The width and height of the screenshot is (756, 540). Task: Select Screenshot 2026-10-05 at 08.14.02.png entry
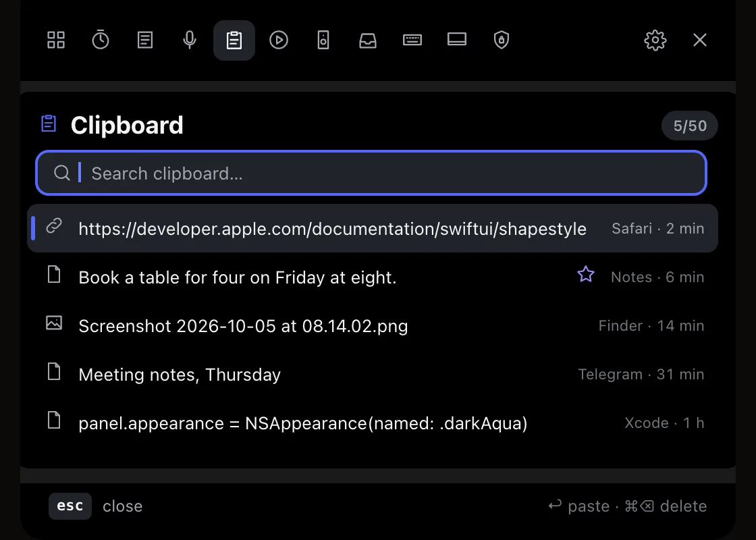click(x=373, y=325)
